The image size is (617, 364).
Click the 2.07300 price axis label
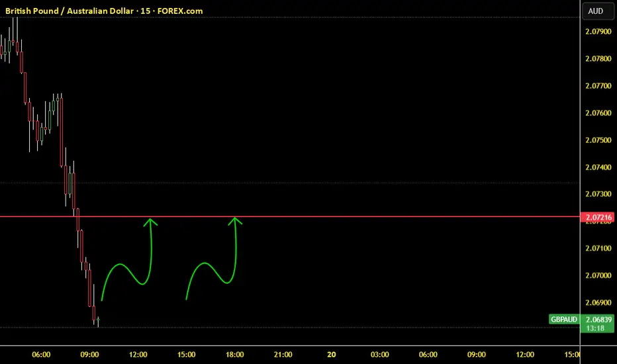click(x=598, y=194)
